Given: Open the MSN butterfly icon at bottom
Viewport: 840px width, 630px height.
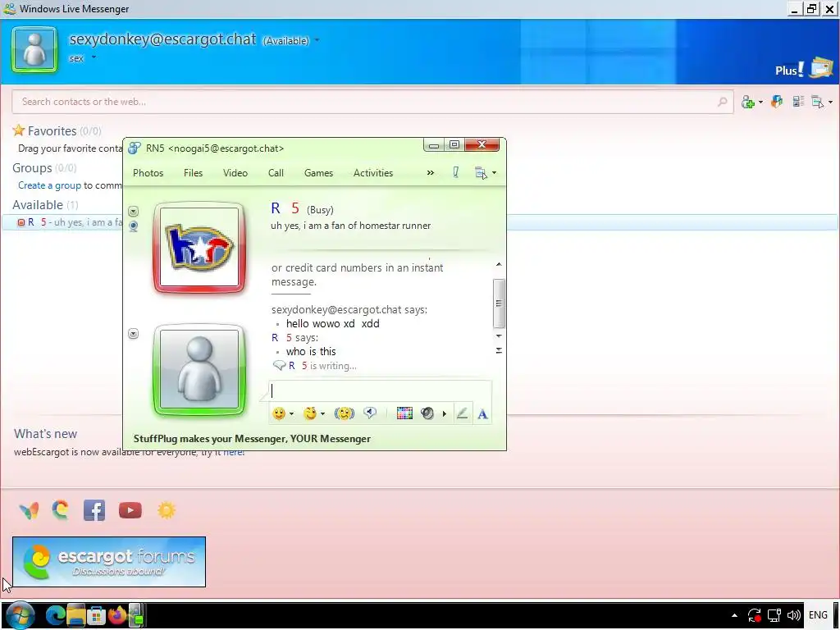Looking at the screenshot, I should [x=29, y=510].
